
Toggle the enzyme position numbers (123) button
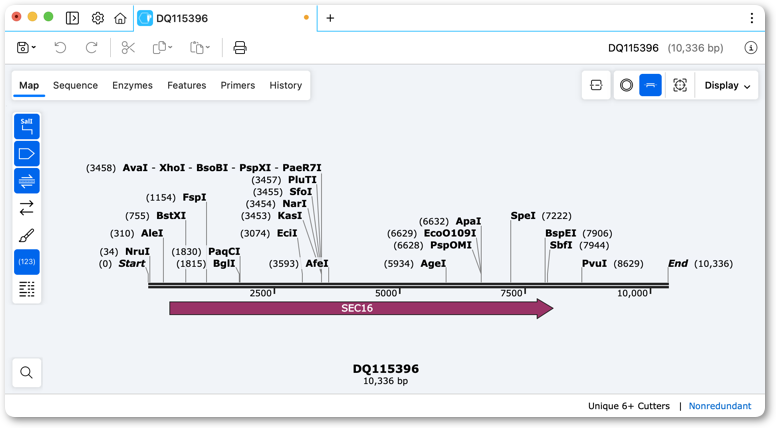click(27, 262)
